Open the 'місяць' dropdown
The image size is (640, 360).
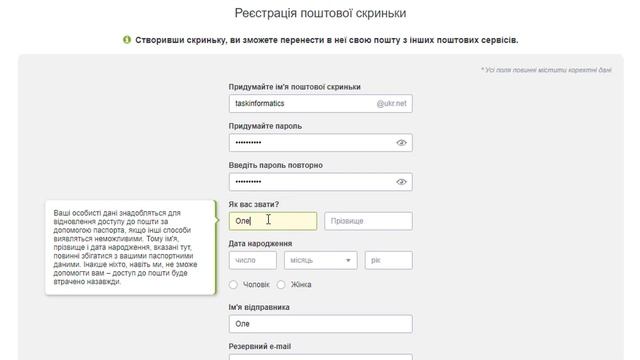coord(321,260)
